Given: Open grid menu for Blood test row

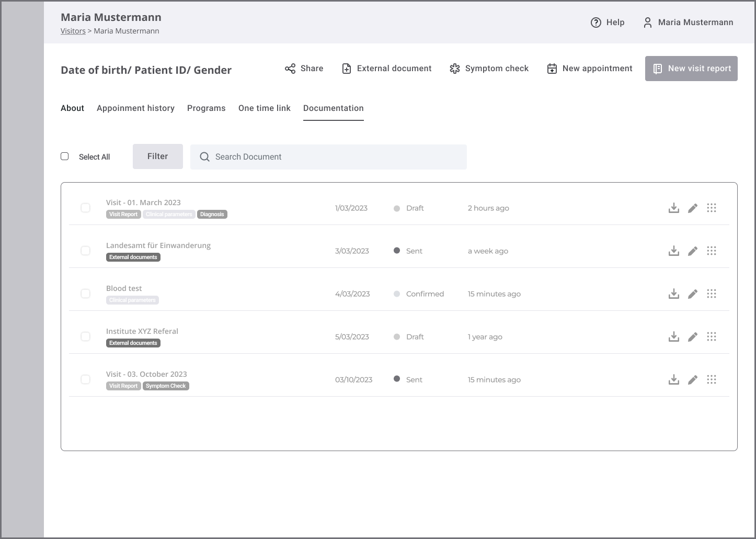Looking at the screenshot, I should [712, 294].
